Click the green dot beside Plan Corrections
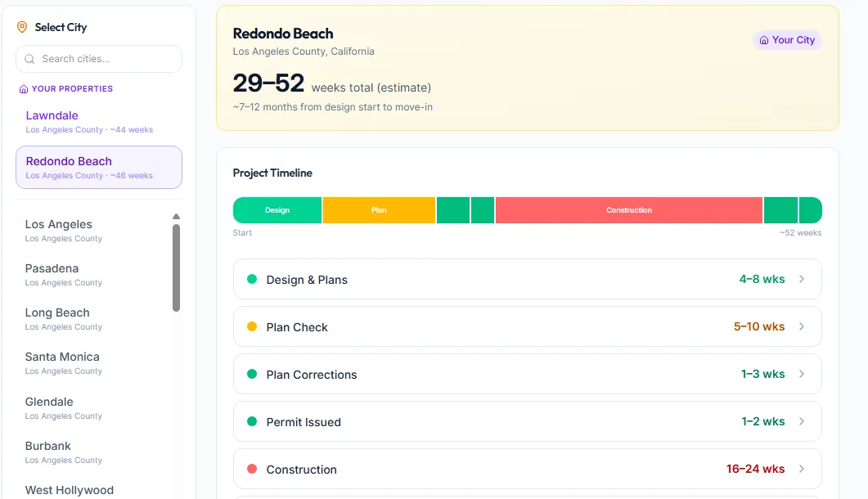Viewport: 868px width, 499px height. [x=252, y=375]
